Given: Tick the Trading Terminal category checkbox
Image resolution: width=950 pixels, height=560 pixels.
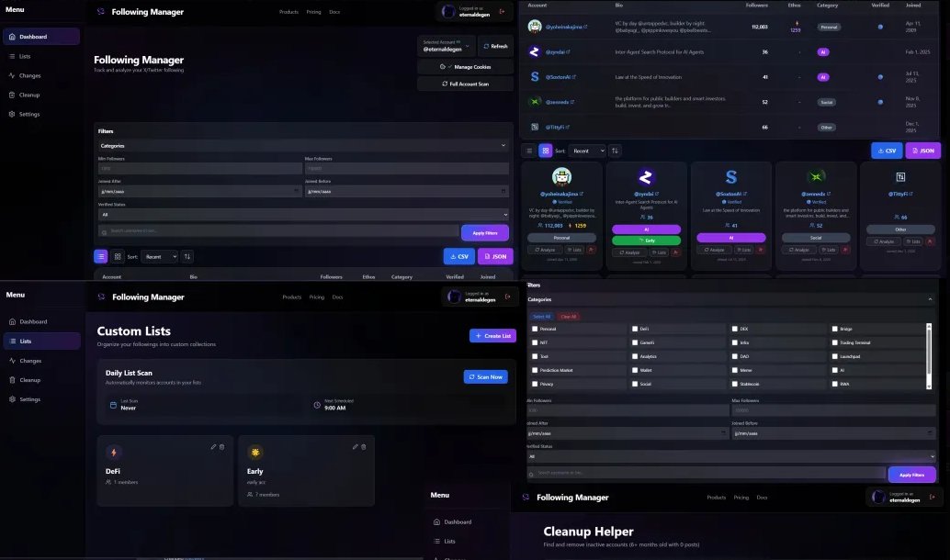Looking at the screenshot, I should tap(834, 342).
